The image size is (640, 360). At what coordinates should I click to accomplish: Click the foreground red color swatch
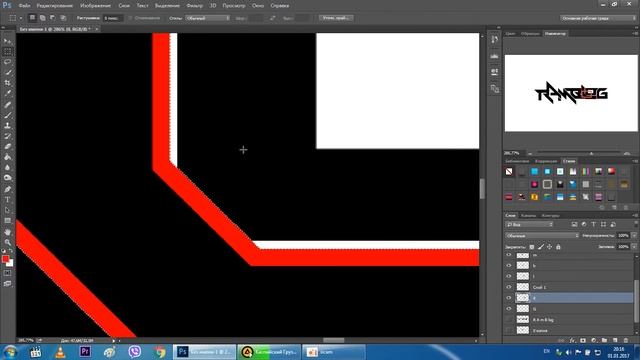[x=5, y=259]
